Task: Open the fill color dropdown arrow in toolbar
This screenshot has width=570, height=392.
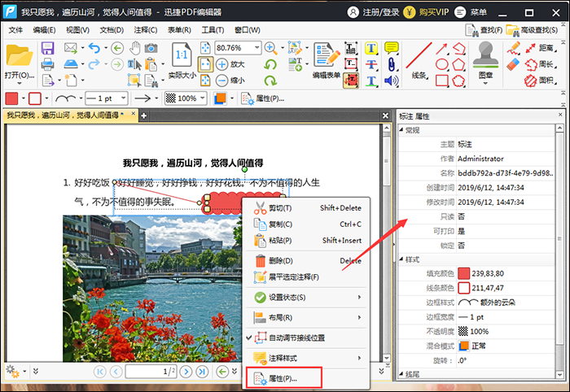Action: coord(24,98)
